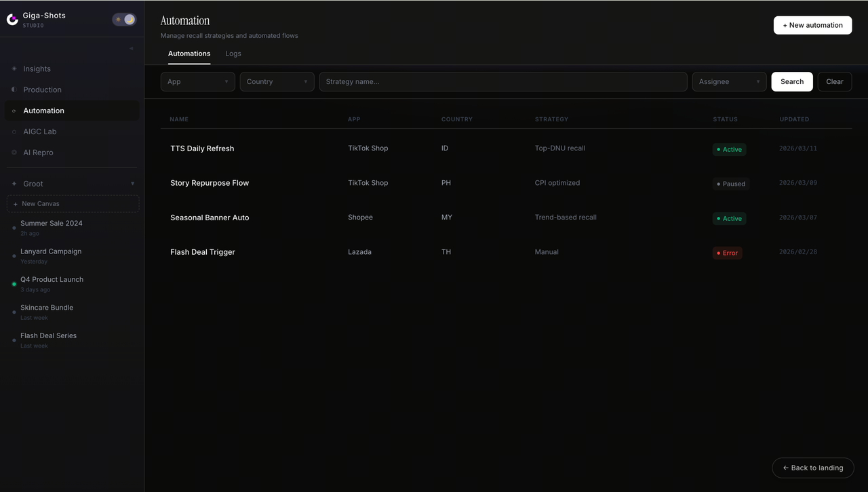Collapse the Groot section chevron
The image size is (868, 492).
(x=132, y=184)
